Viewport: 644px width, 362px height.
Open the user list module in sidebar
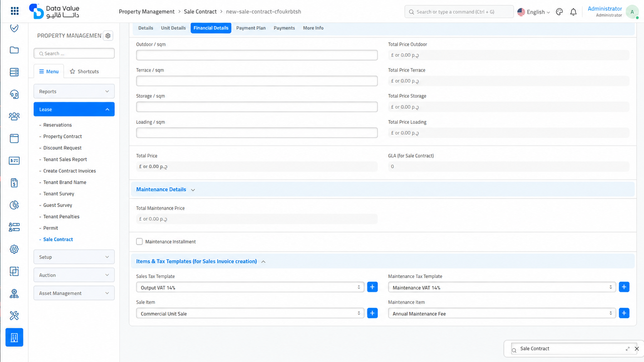tap(14, 227)
